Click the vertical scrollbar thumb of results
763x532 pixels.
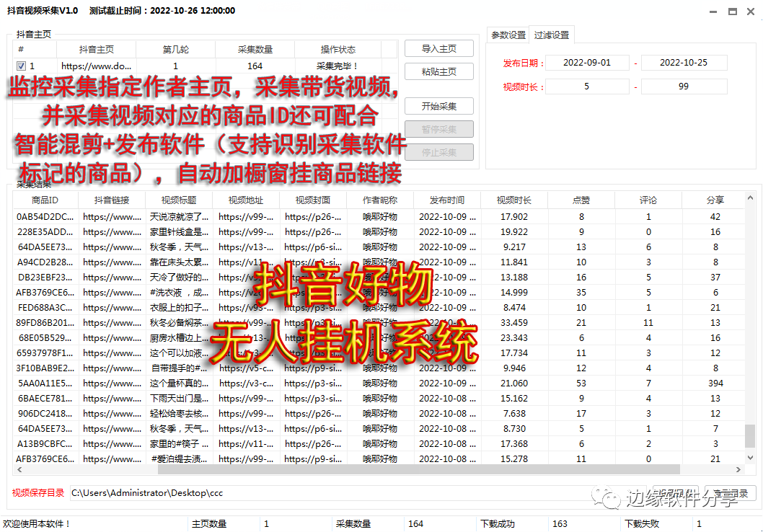[750, 435]
